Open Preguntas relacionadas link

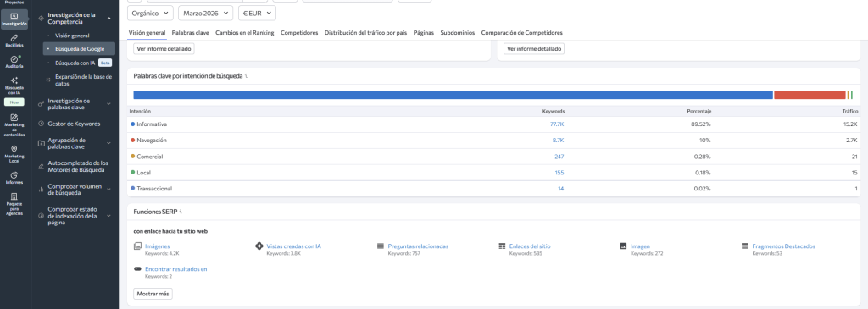pyautogui.click(x=418, y=246)
